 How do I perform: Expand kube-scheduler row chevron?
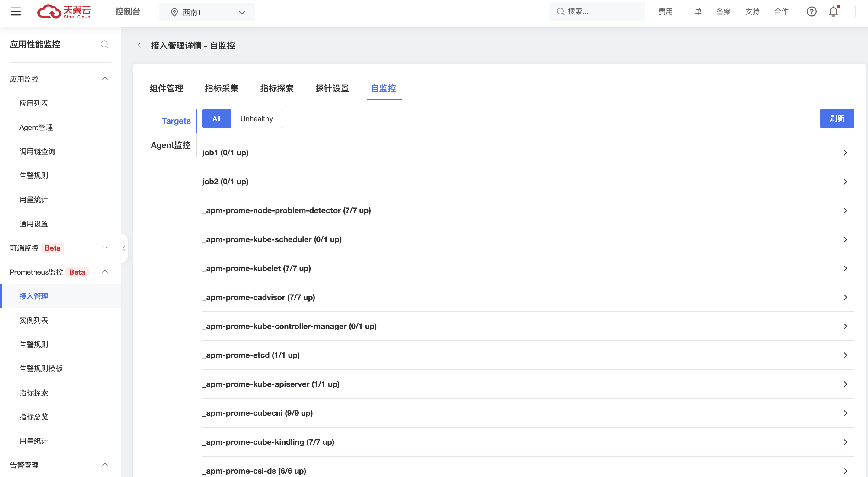click(x=845, y=239)
